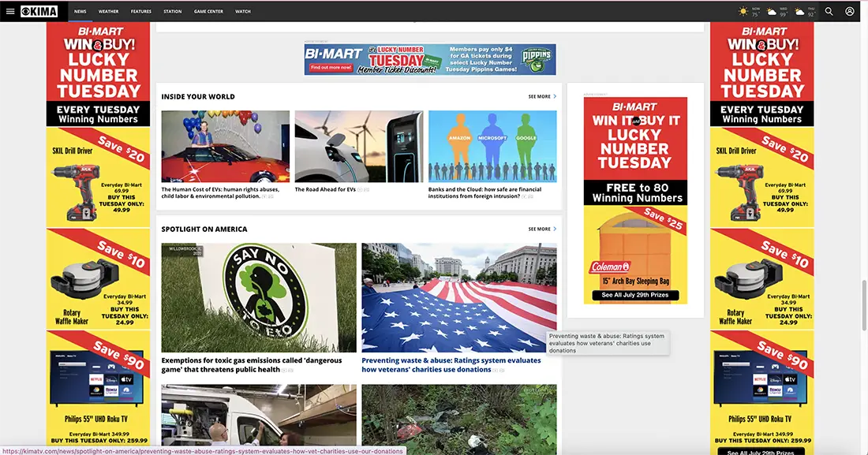Screen dimensions: 868x455
Task: Open the Game Center menu tab
Action: point(208,11)
